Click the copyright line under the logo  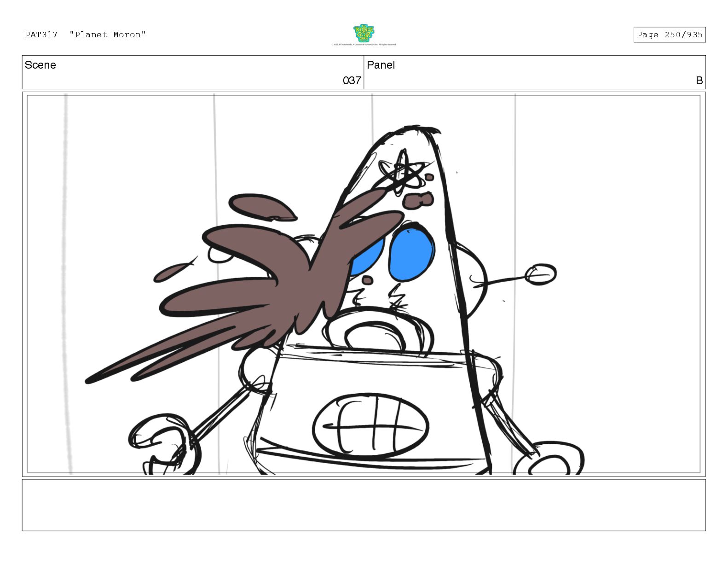[364, 45]
